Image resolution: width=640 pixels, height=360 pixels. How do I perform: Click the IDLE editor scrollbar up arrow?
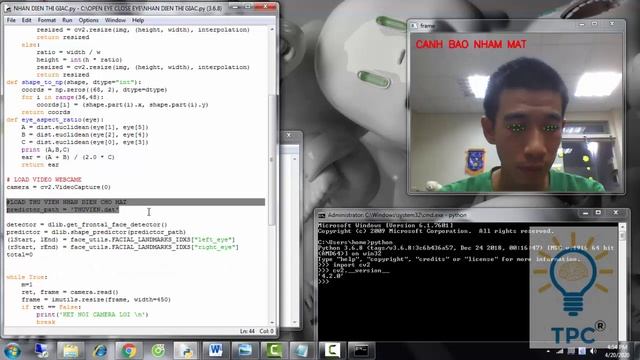[272, 29]
